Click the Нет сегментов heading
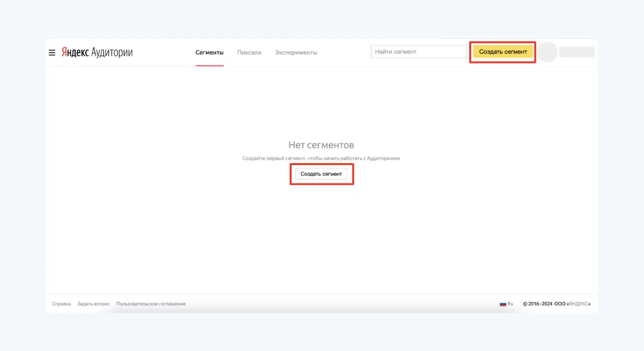 (321, 145)
